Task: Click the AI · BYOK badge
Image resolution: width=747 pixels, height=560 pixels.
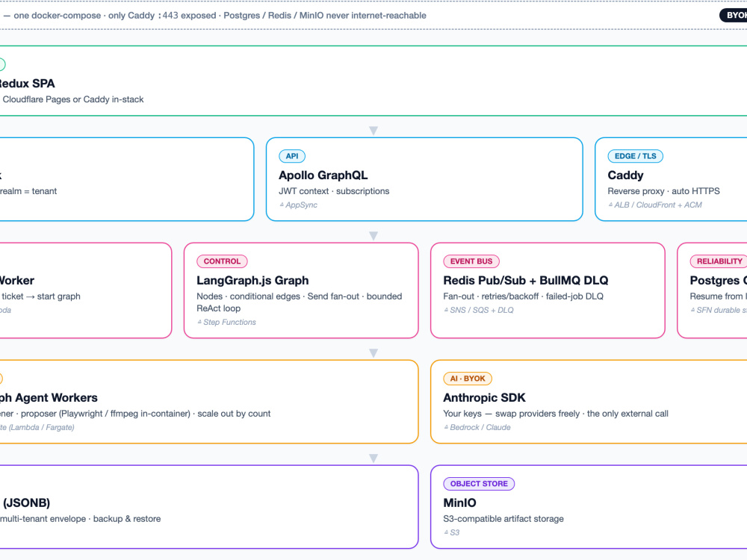Action: (x=468, y=379)
